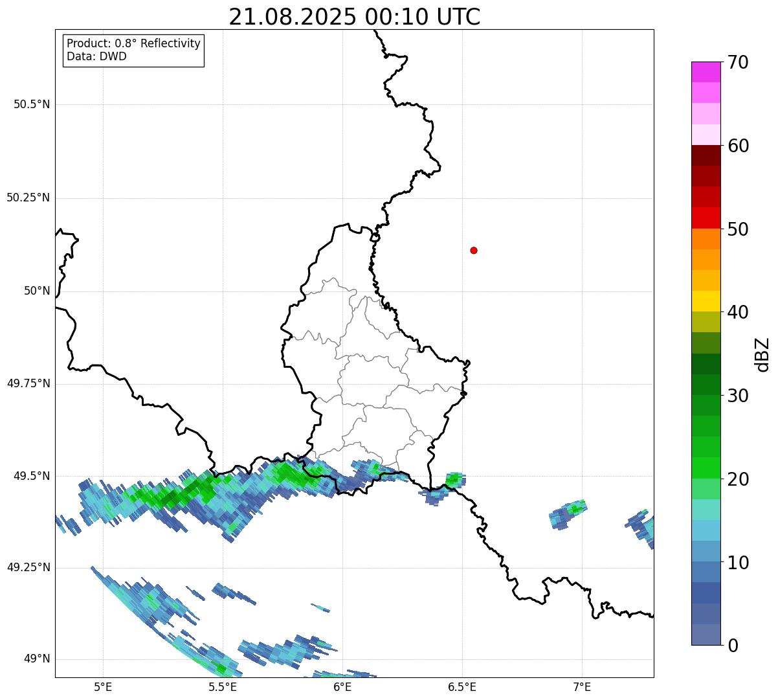
Task: Click the colorbar '20' tick label
Action: [x=738, y=479]
